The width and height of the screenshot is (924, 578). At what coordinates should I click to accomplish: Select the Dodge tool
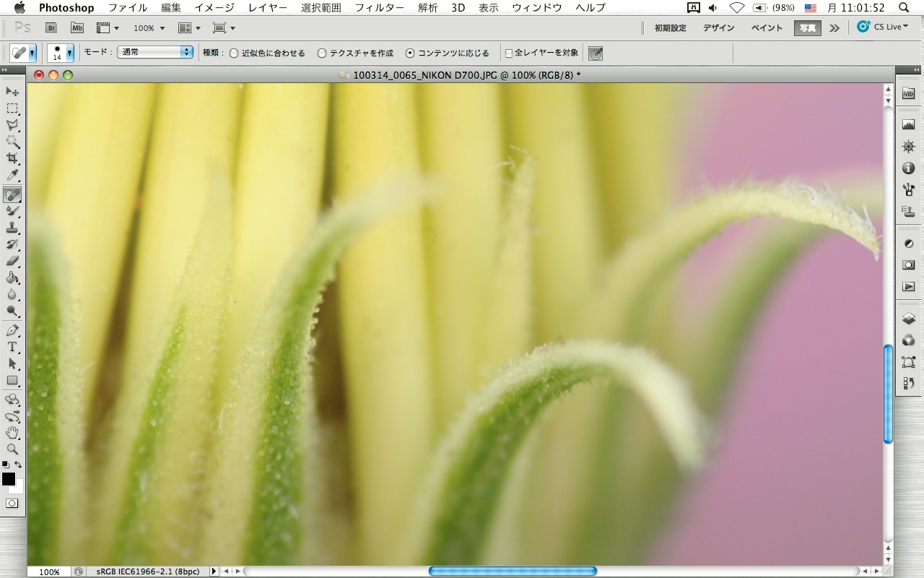click(12, 311)
